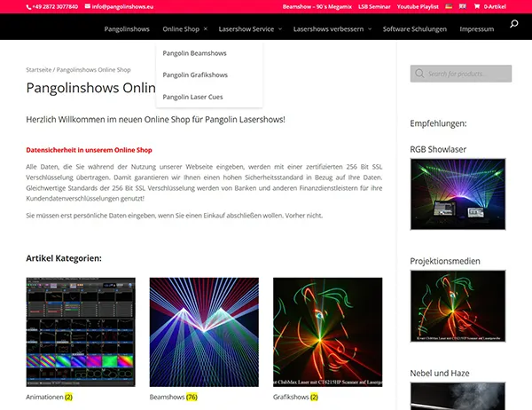Click Startseite breadcrumb link
The image size is (532, 410).
[39, 69]
